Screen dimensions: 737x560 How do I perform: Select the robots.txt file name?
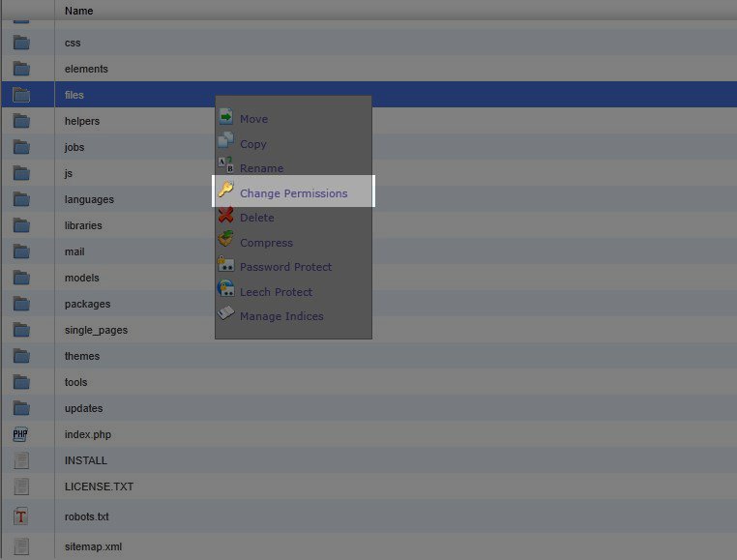pos(87,516)
